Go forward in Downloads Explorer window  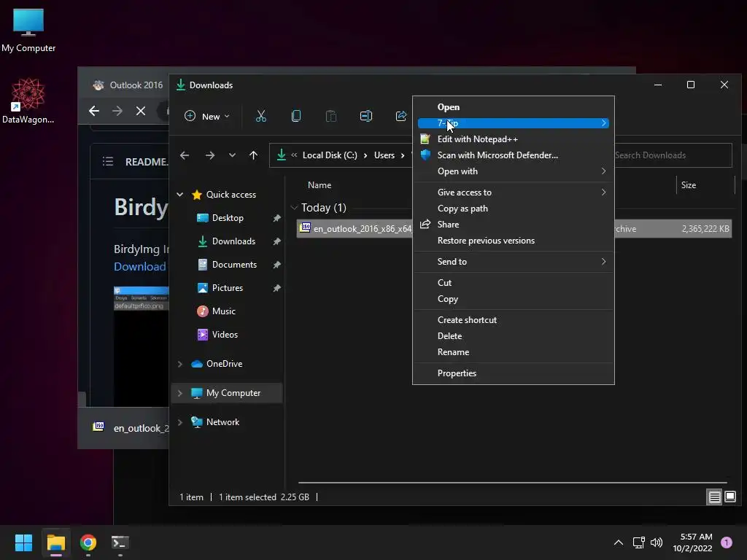pos(209,155)
